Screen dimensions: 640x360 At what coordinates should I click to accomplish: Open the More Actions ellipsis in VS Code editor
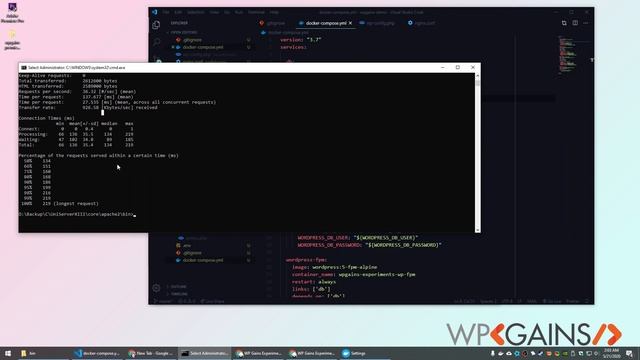[x=586, y=23]
